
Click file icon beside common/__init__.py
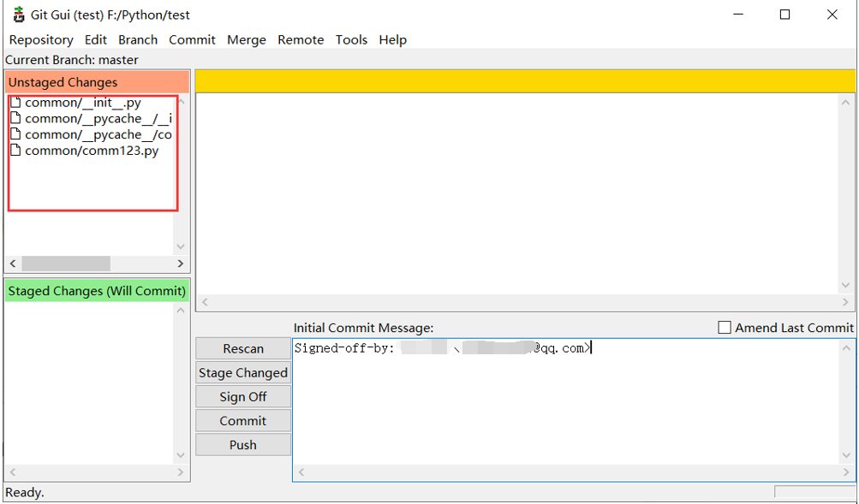coord(16,103)
